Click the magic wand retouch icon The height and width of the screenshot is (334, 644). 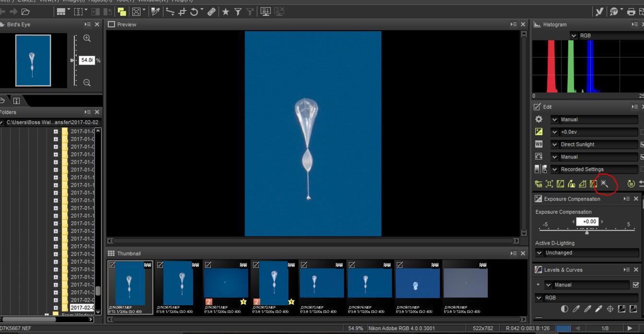click(x=604, y=184)
